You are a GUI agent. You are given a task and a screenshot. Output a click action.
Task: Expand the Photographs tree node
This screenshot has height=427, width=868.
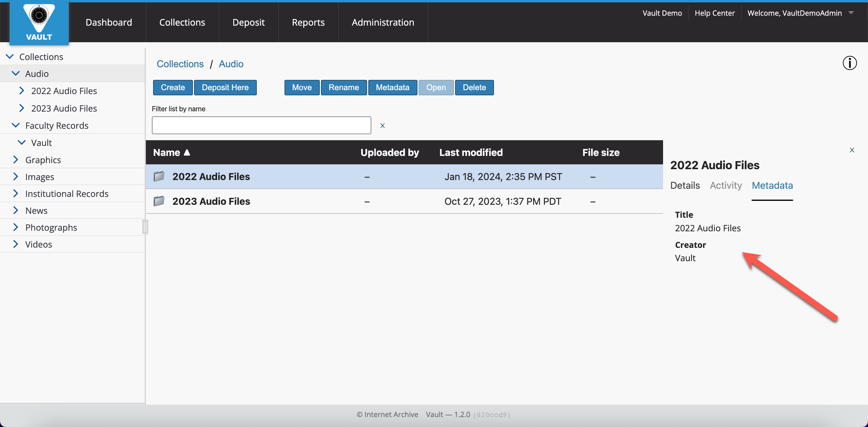(x=15, y=227)
